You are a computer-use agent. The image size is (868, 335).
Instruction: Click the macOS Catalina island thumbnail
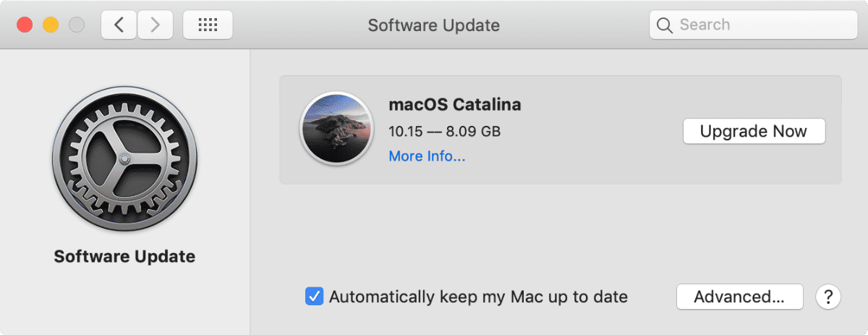click(336, 130)
